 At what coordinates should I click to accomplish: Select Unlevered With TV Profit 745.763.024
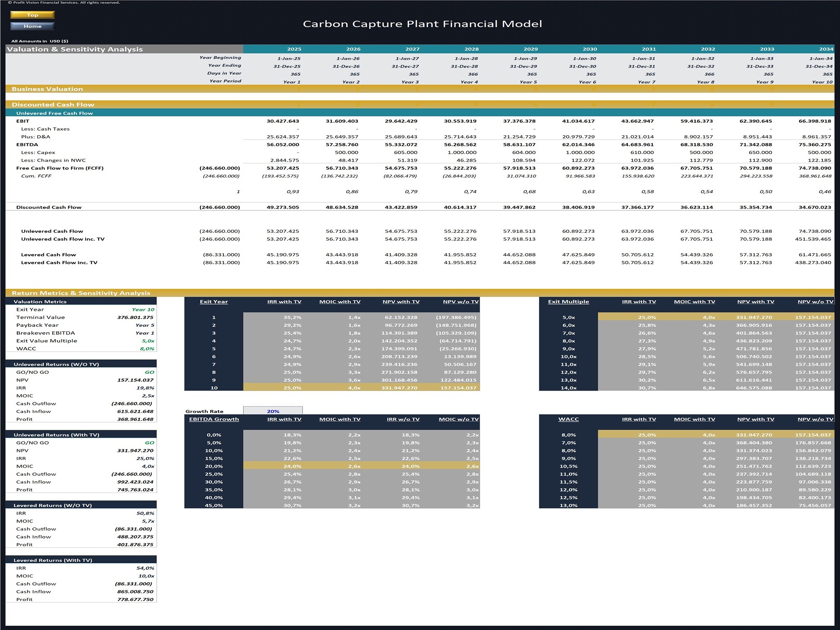(135, 490)
